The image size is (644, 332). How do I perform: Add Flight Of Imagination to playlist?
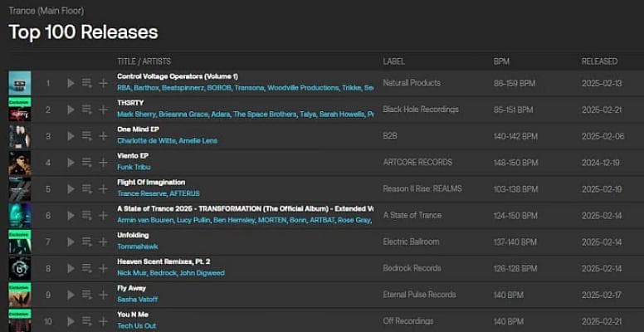click(103, 189)
